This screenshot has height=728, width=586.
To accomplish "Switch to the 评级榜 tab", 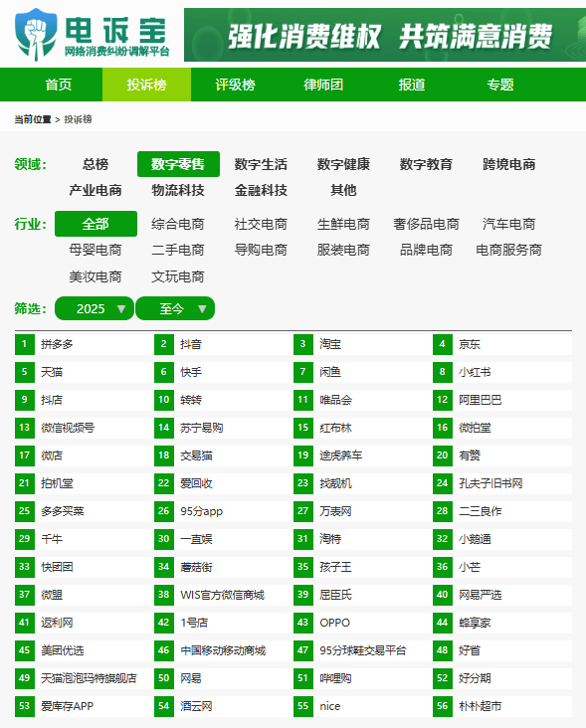I will point(235,85).
